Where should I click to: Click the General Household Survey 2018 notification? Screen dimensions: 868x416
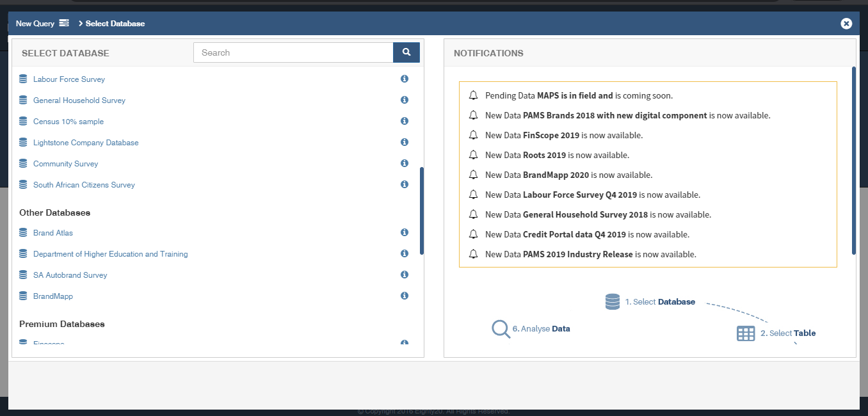[598, 215]
